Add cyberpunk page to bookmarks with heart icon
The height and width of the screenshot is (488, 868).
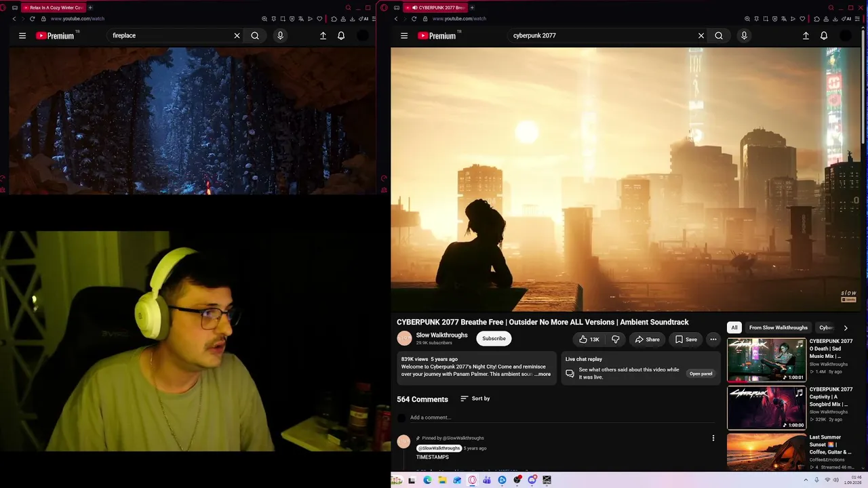pyautogui.click(x=802, y=19)
